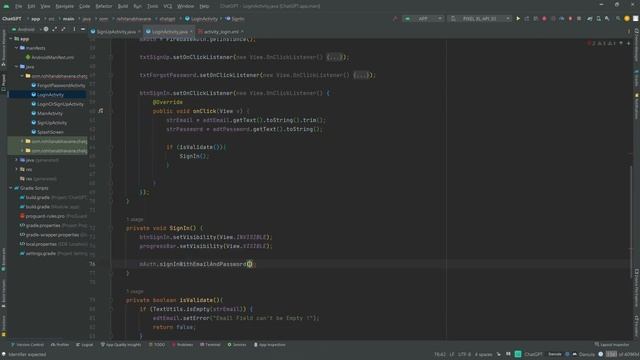
Task: Open proguard-rules.pro file
Action: pyautogui.click(x=53, y=216)
